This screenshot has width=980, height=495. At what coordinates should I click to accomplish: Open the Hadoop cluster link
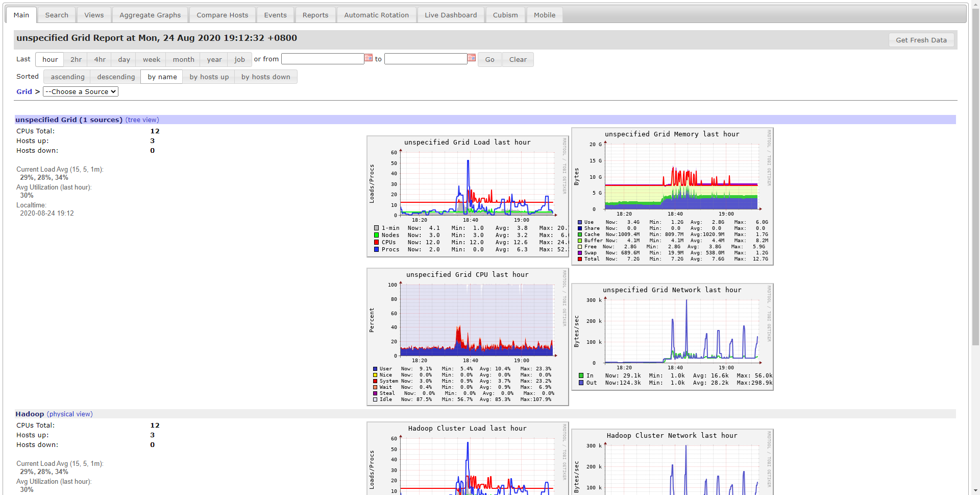pos(30,414)
